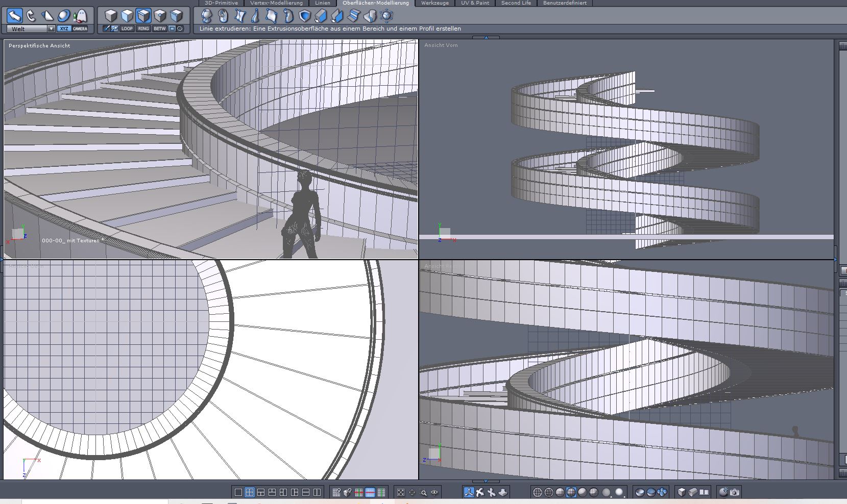The height and width of the screenshot is (504, 847).
Task: Switch to Vertex-Modellierung tab
Action: click(x=276, y=3)
